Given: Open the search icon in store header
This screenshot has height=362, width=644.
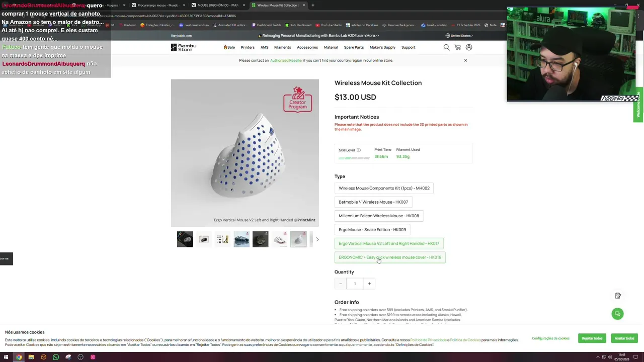Looking at the screenshot, I should point(446,47).
